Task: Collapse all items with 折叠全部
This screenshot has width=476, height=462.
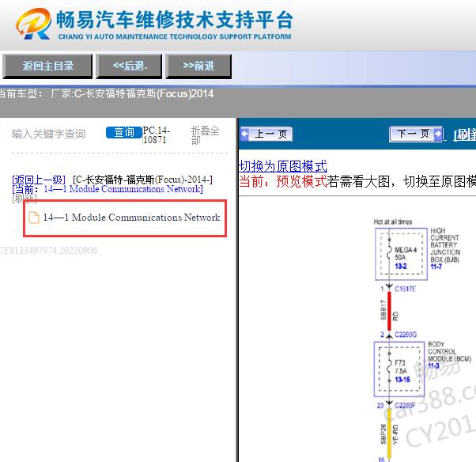Action: pos(205,135)
